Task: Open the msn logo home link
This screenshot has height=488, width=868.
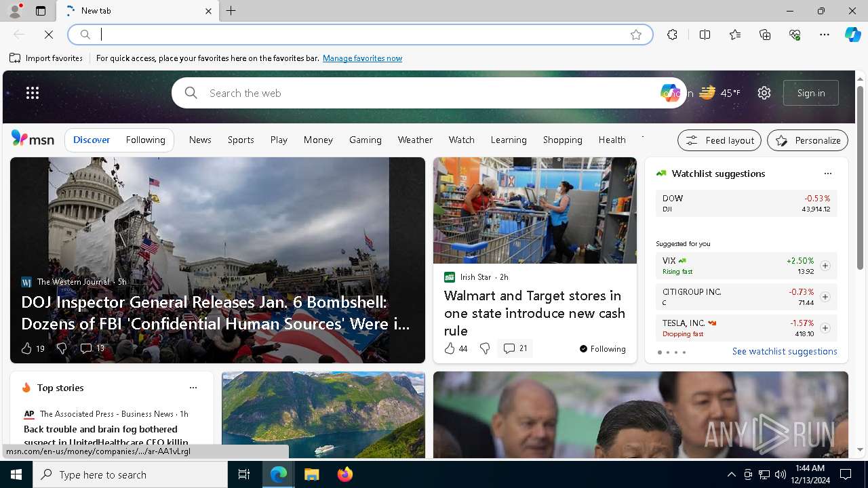Action: pyautogui.click(x=33, y=139)
